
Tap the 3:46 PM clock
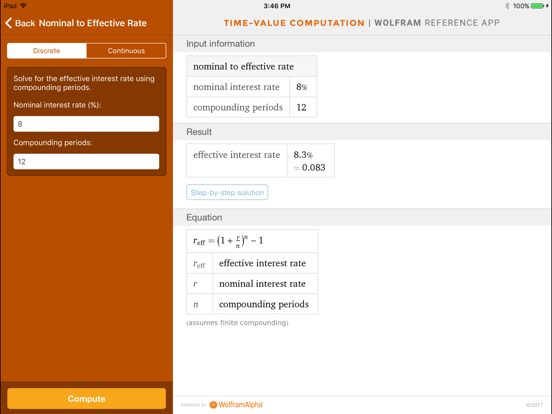[x=277, y=6]
